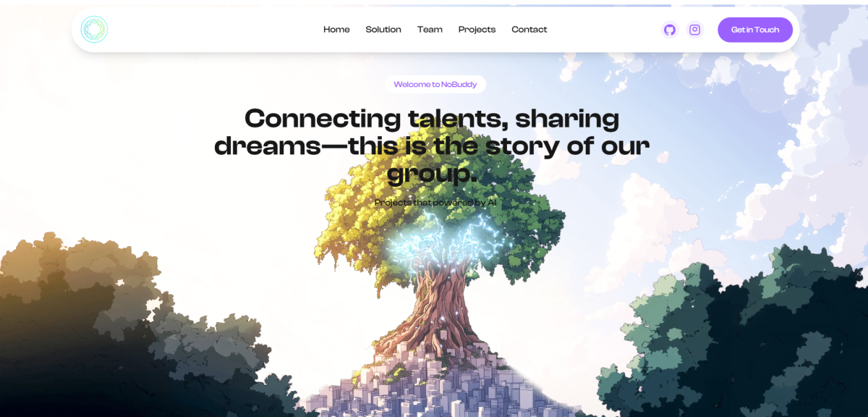Open the Instagram icon link
Viewport: 868px width, 417px height.
(695, 30)
